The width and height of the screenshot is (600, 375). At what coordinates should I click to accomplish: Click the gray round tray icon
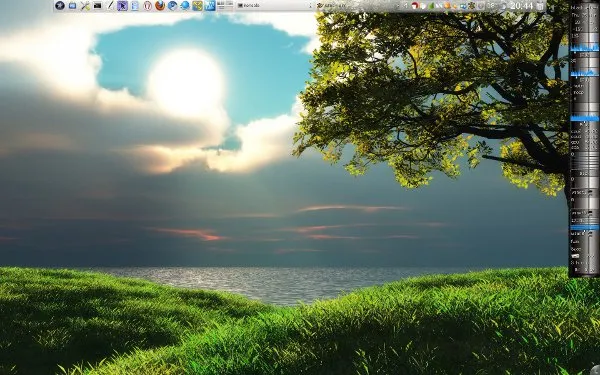481,6
